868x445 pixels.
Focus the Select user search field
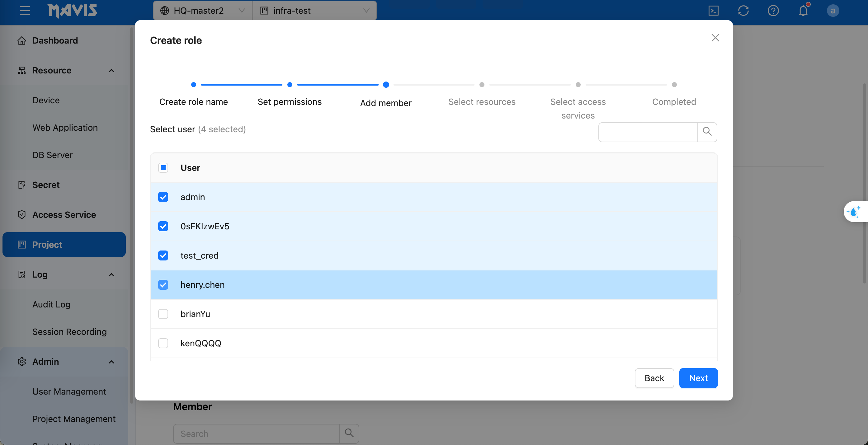pos(648,132)
